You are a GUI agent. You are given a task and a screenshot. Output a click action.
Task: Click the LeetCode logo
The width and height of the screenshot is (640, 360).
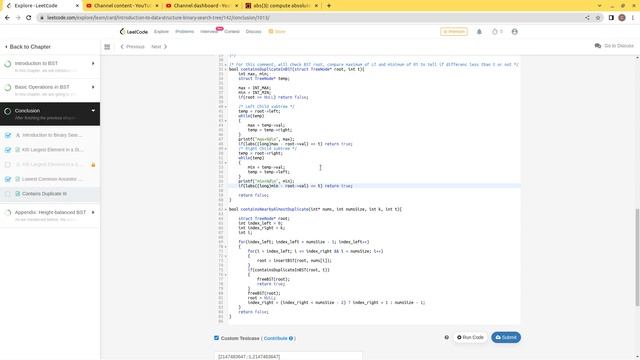[134, 31]
